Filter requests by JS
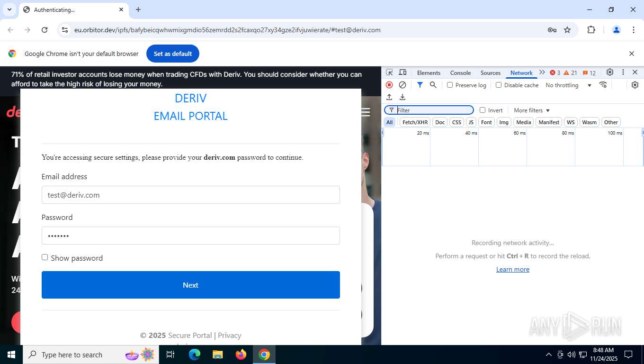The height and width of the screenshot is (364, 644). [471, 122]
